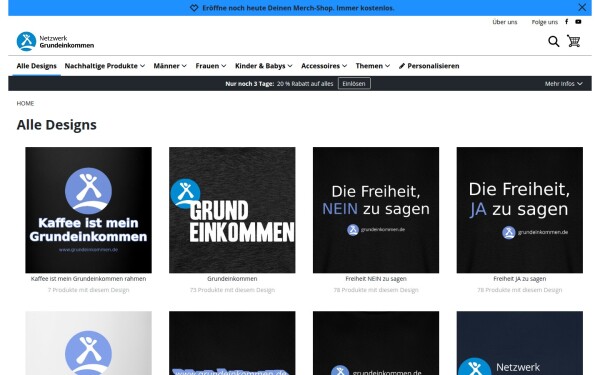
Task: Click the Grundeinkommen design title
Action: [232, 279]
